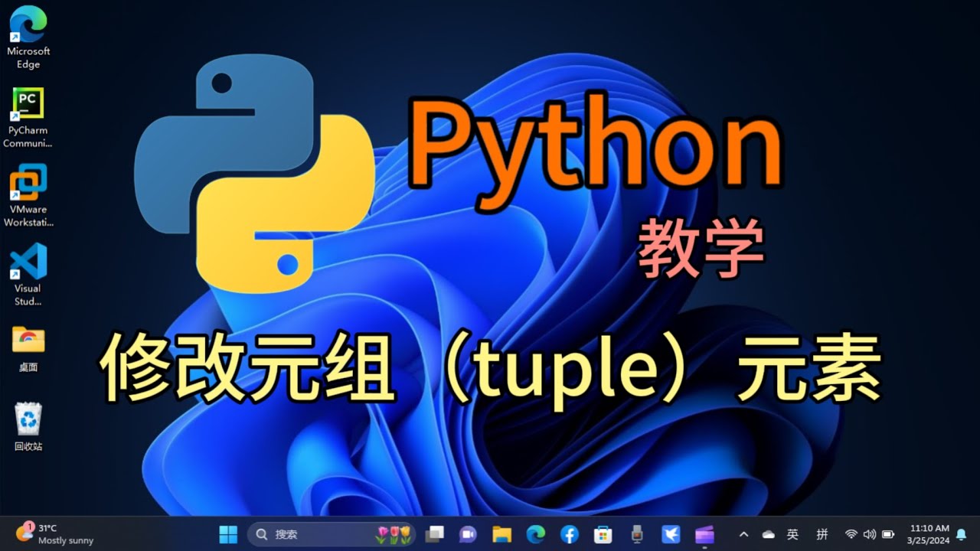Open Wi-Fi network settings in the tray
Viewport: 980px width, 551px height.
[x=851, y=534]
